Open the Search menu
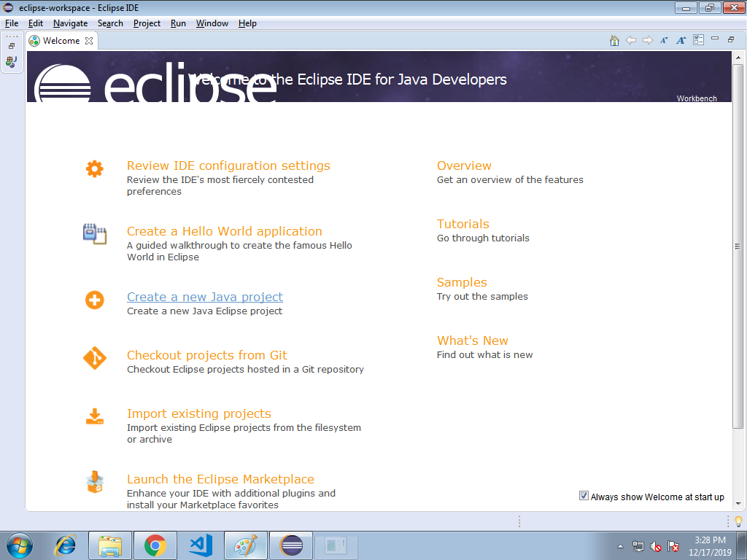 [x=111, y=23]
